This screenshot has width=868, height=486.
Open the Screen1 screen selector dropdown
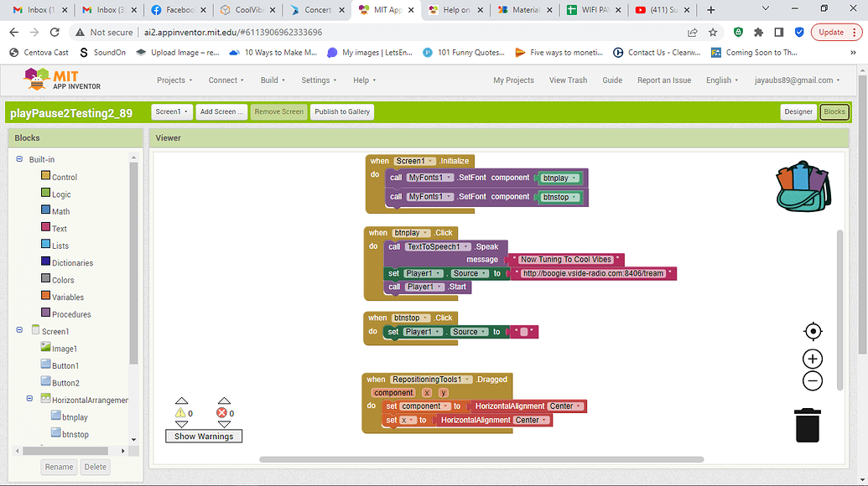click(x=173, y=111)
